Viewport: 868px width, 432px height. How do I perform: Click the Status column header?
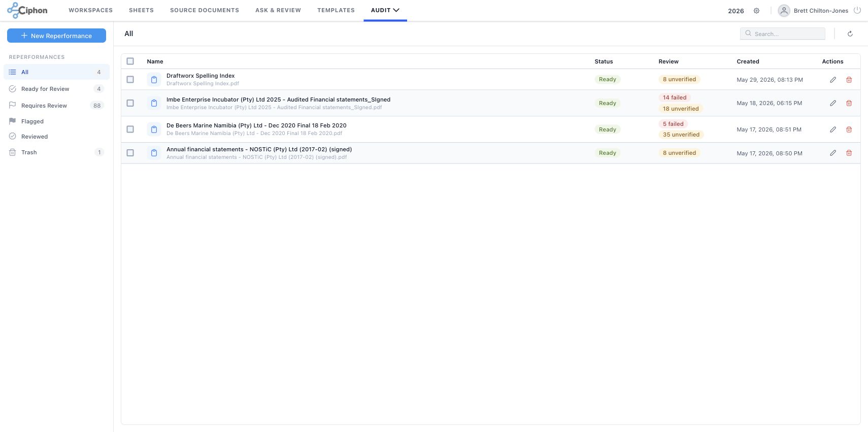(604, 61)
